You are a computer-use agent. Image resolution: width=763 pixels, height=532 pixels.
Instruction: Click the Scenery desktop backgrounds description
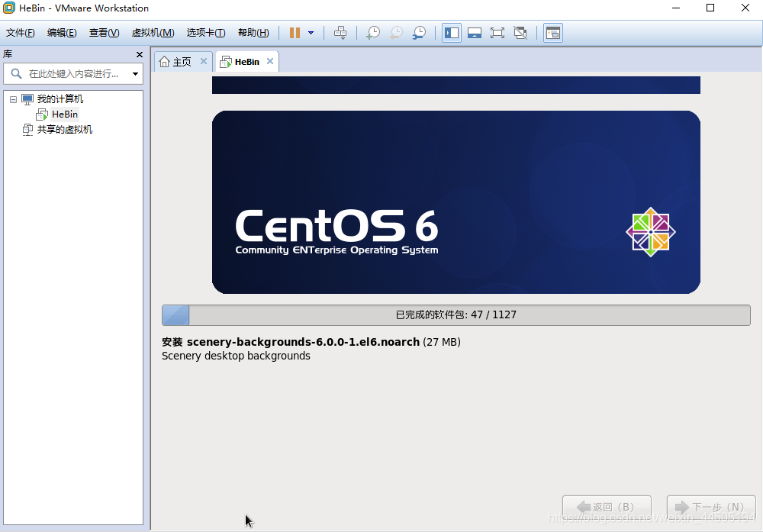tap(236, 356)
